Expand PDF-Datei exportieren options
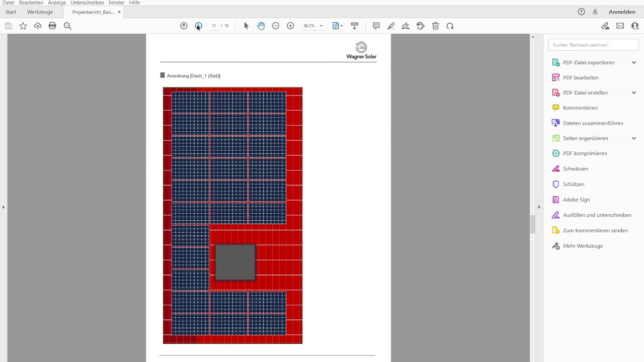644x362 pixels. tap(634, 62)
